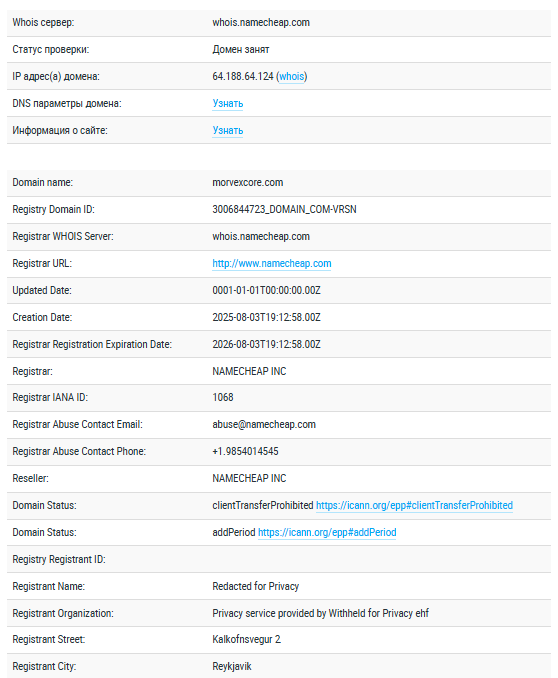Open the whois link beside the IP address

pyautogui.click(x=292, y=77)
